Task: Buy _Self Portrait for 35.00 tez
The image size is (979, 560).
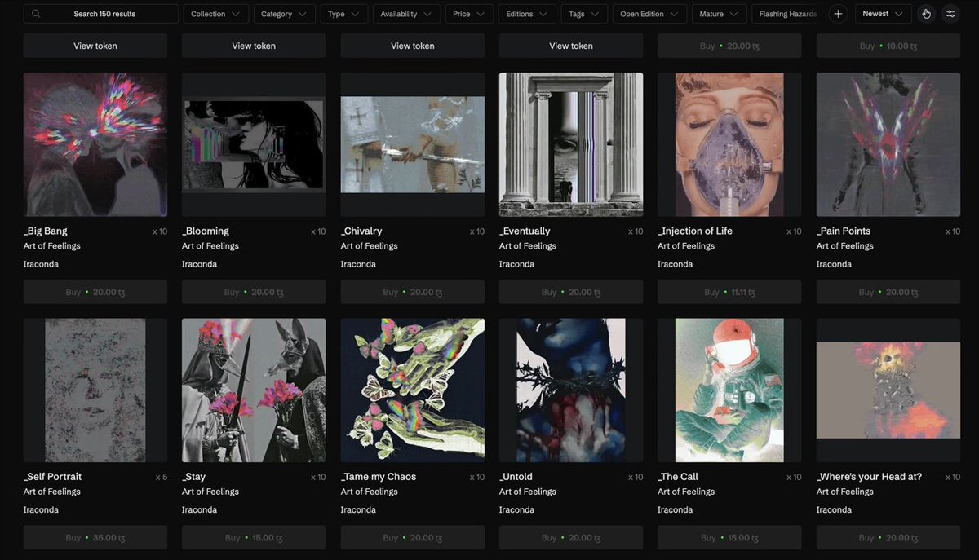Action: (x=95, y=538)
